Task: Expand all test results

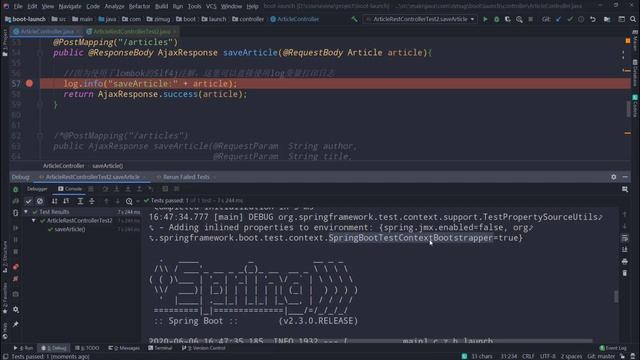Action: (80, 201)
